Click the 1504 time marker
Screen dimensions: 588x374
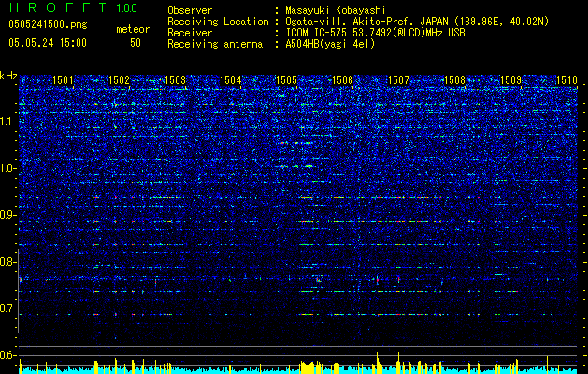click(x=231, y=79)
